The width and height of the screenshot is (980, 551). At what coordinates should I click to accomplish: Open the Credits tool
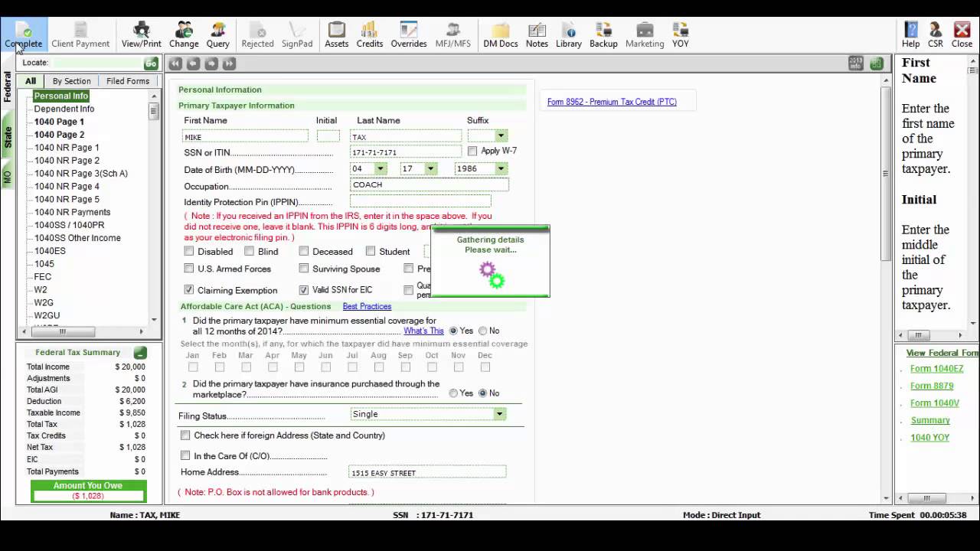pyautogui.click(x=370, y=35)
